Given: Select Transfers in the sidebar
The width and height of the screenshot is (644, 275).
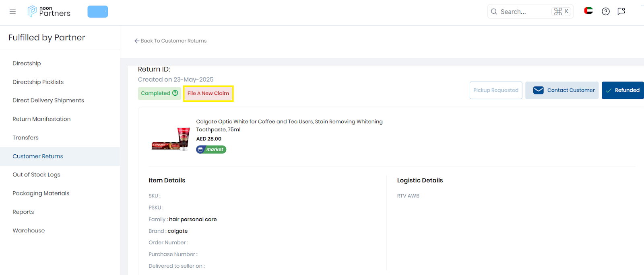Looking at the screenshot, I should coord(25,137).
